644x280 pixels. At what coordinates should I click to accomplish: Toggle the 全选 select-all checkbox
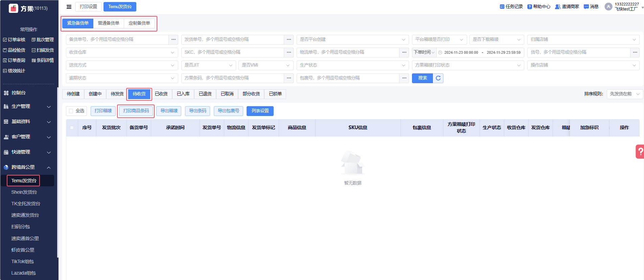pyautogui.click(x=71, y=111)
